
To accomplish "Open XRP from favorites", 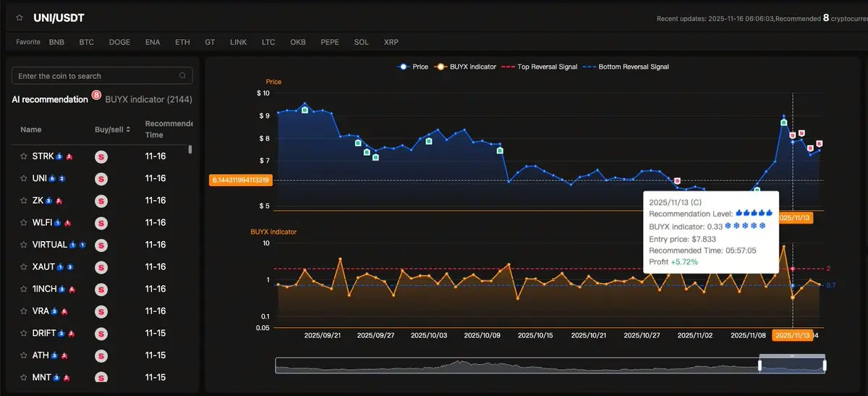I will [391, 42].
